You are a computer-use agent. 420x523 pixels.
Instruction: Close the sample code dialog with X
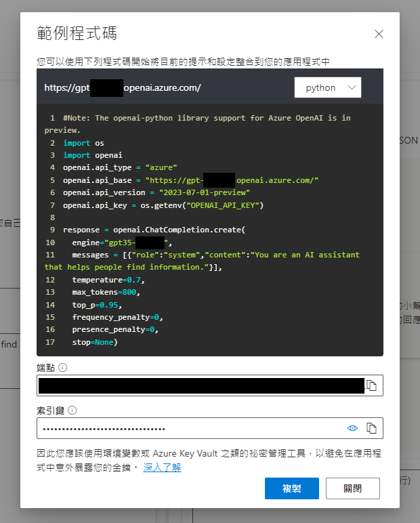(x=379, y=34)
